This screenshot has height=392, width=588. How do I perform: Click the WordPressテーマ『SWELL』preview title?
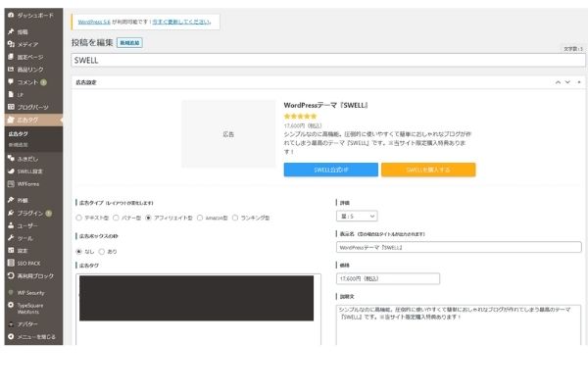[x=326, y=106]
